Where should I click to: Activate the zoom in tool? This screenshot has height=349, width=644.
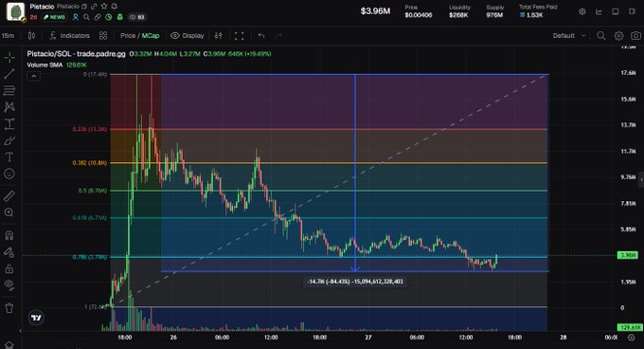tap(9, 212)
